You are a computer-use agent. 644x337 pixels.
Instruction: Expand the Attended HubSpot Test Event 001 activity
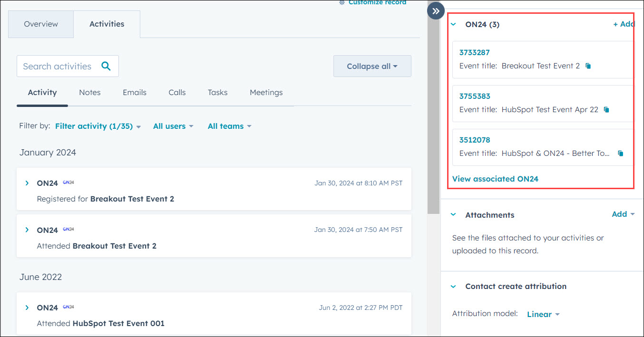pos(27,308)
